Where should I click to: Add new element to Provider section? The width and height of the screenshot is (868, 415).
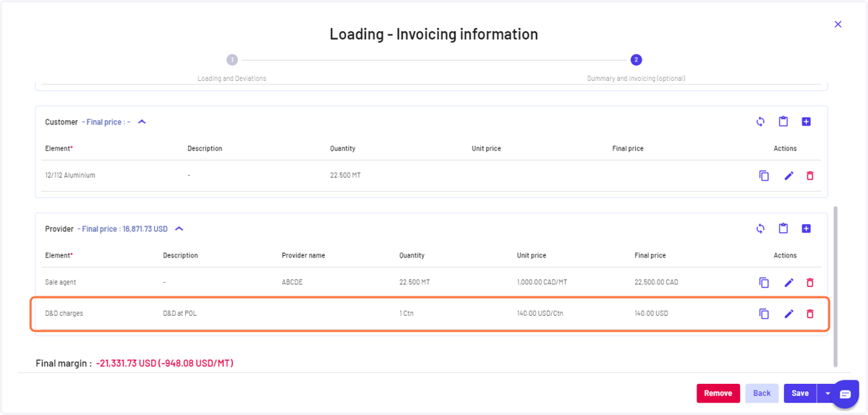(807, 228)
